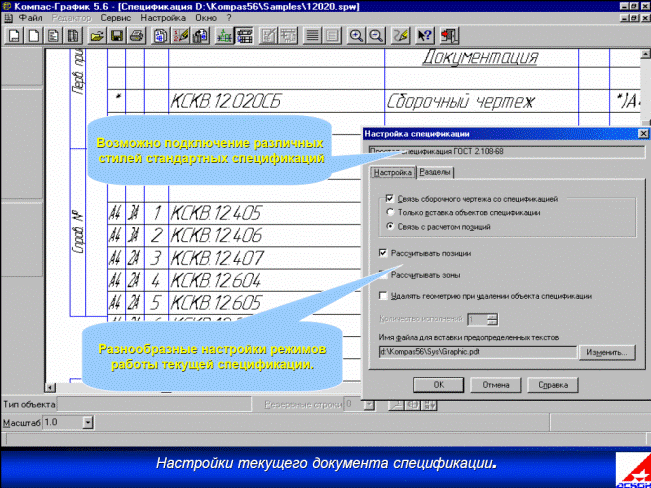Open a file with the folder icon
This screenshot has height=488, width=651.
click(97, 36)
